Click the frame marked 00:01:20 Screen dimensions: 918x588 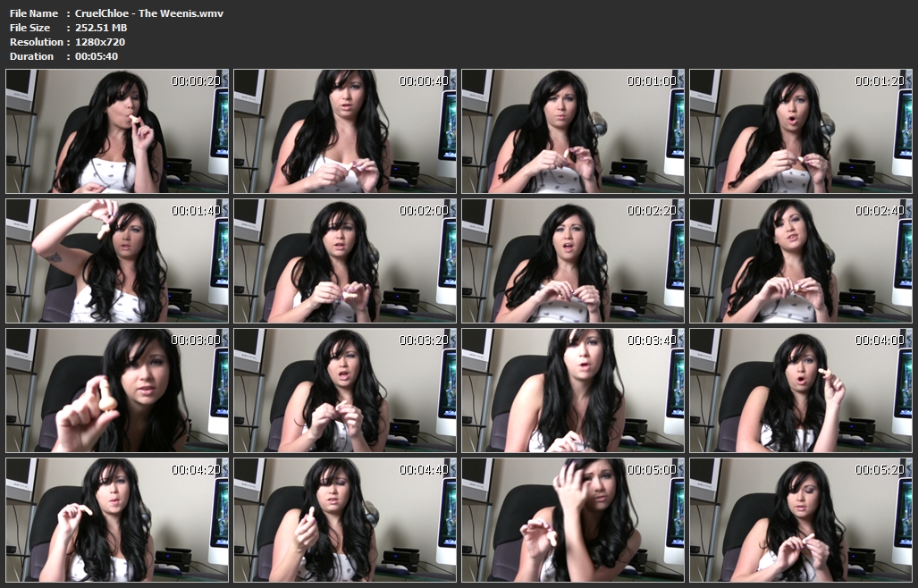coord(801,131)
